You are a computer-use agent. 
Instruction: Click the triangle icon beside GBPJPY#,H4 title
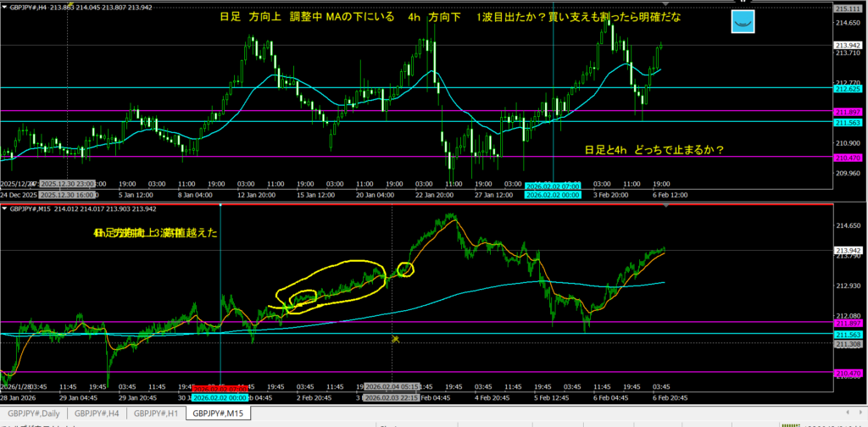(x=5, y=6)
